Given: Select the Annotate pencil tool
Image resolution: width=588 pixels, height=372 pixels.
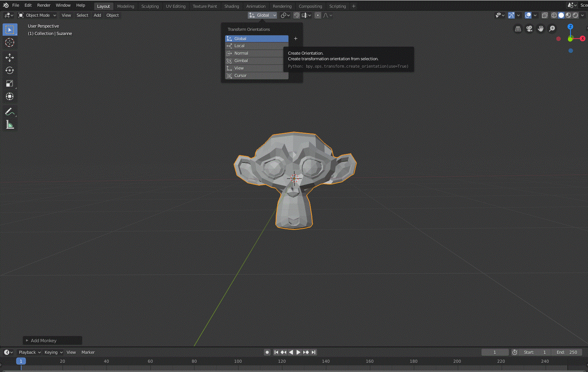Looking at the screenshot, I should coord(10,112).
